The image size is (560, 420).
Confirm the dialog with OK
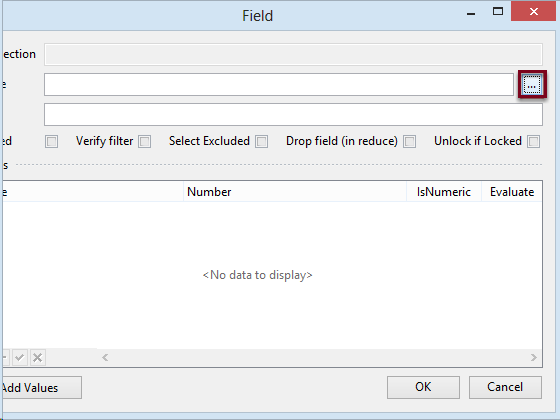pos(423,387)
